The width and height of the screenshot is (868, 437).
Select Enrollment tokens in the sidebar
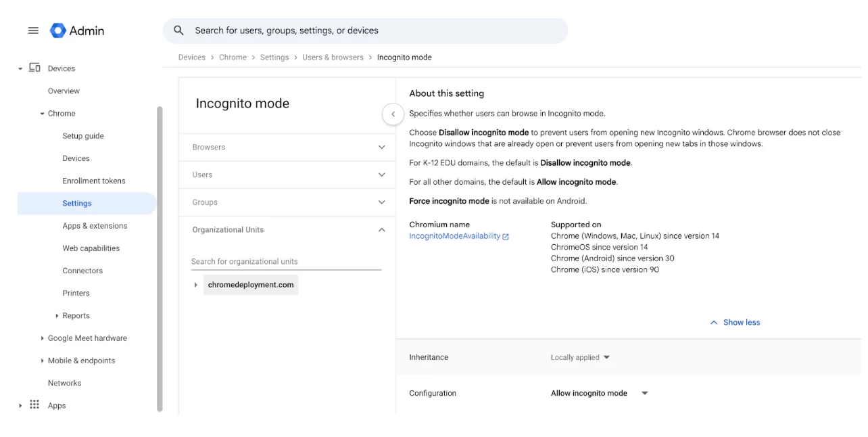pyautogui.click(x=94, y=181)
